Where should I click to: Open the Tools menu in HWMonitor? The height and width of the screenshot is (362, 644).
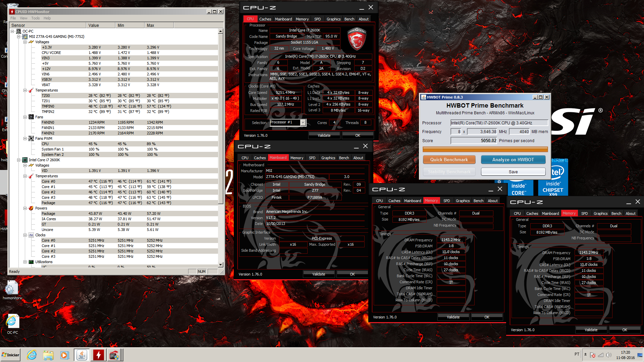click(x=36, y=18)
